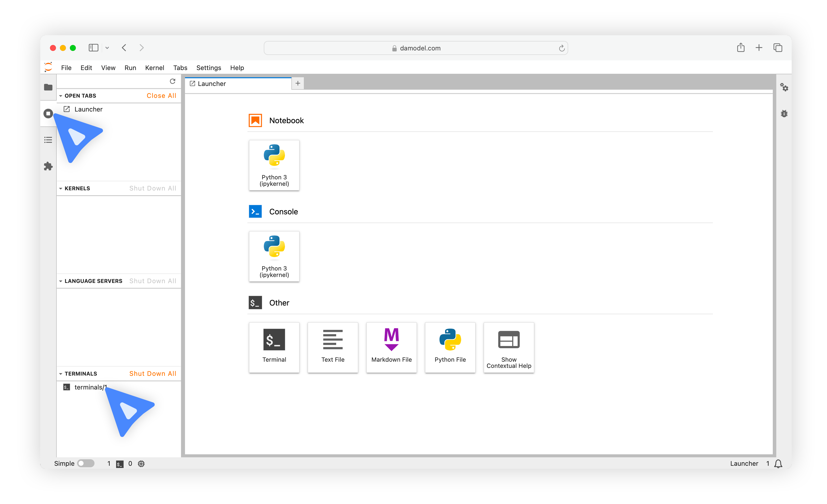Toggle the extension manager sidebar
827x504 pixels.
pos(48,166)
